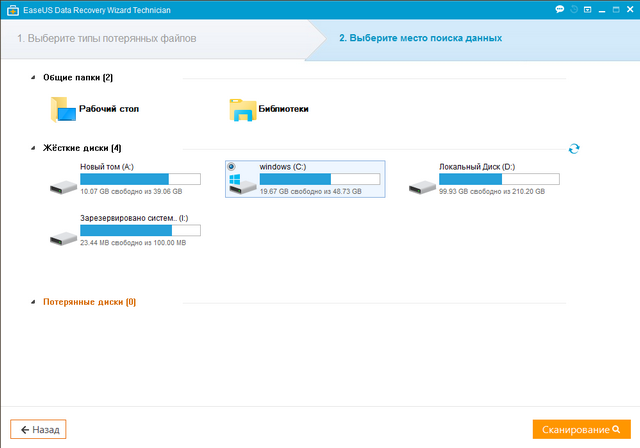640x448 pixels.
Task: Click the Рабочий стол label
Action: (109, 109)
